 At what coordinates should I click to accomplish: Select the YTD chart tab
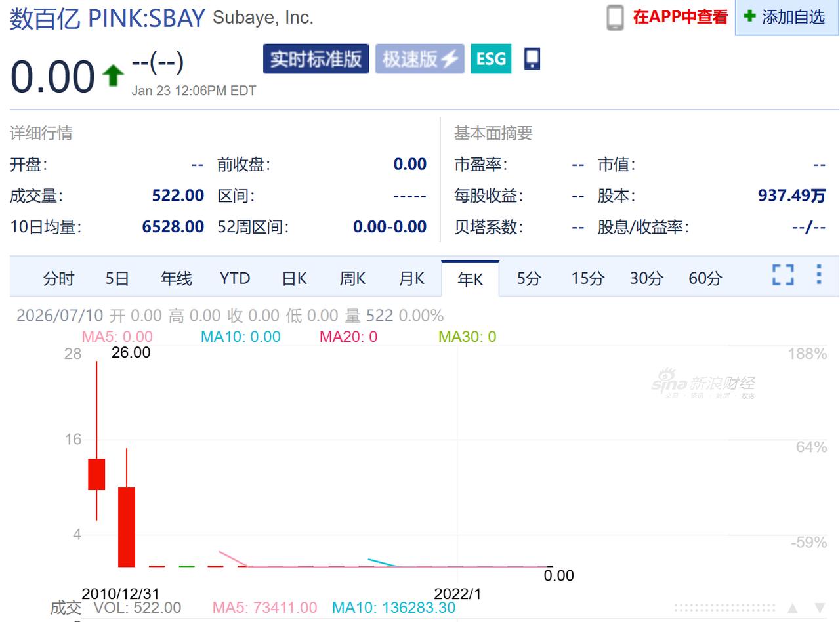click(x=235, y=278)
